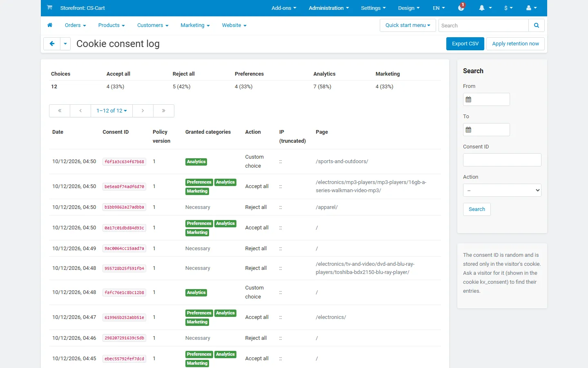Go to next page arrow
This screenshot has height=368, width=588.
(143, 111)
